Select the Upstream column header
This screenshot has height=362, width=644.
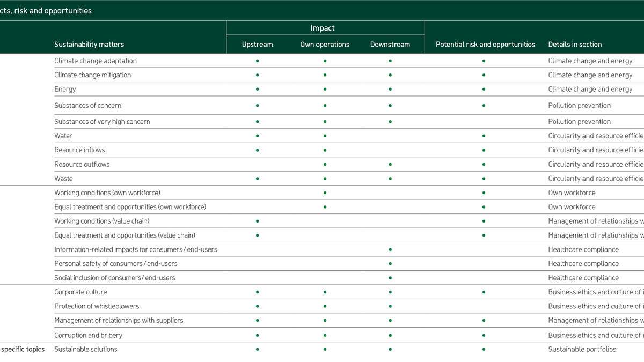(x=258, y=45)
